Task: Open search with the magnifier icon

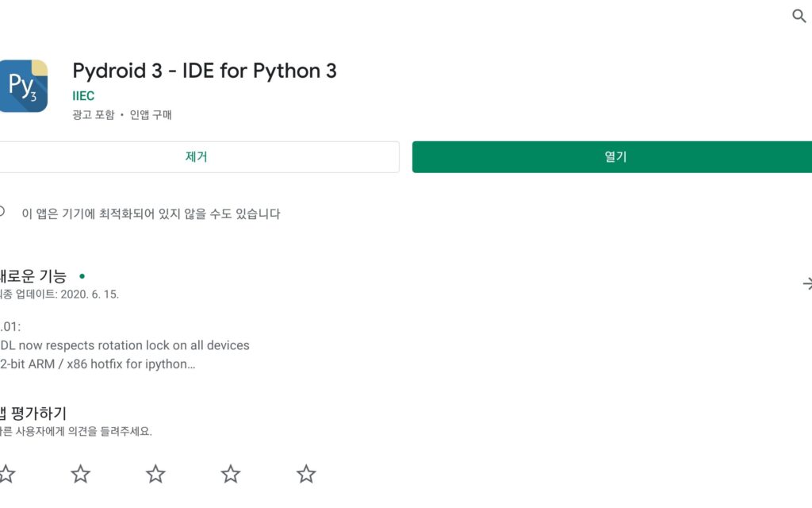Action: click(x=799, y=16)
